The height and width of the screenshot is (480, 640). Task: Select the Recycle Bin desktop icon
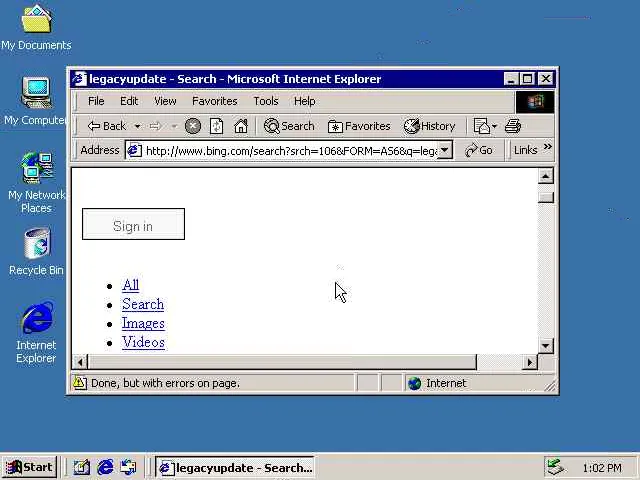point(36,251)
